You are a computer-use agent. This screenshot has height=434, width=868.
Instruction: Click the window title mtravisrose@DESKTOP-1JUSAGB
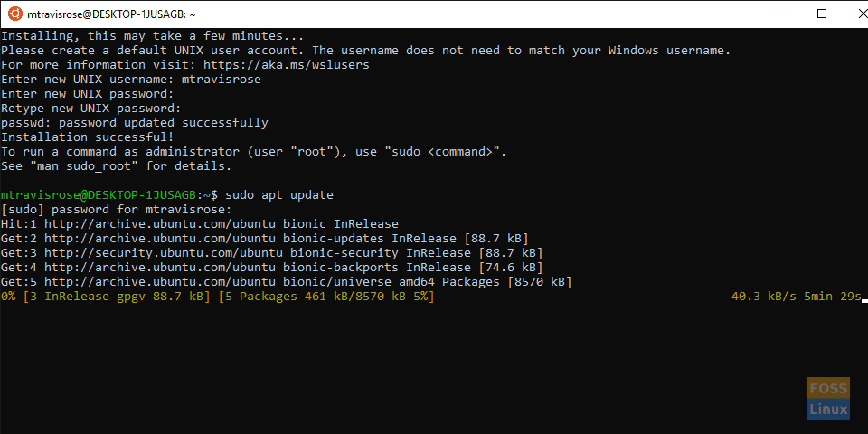pyautogui.click(x=110, y=15)
